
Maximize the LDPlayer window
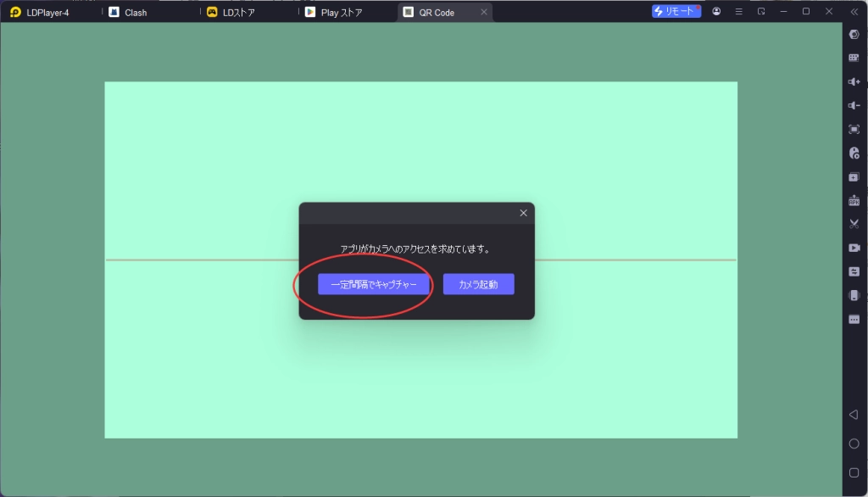pyautogui.click(x=806, y=12)
